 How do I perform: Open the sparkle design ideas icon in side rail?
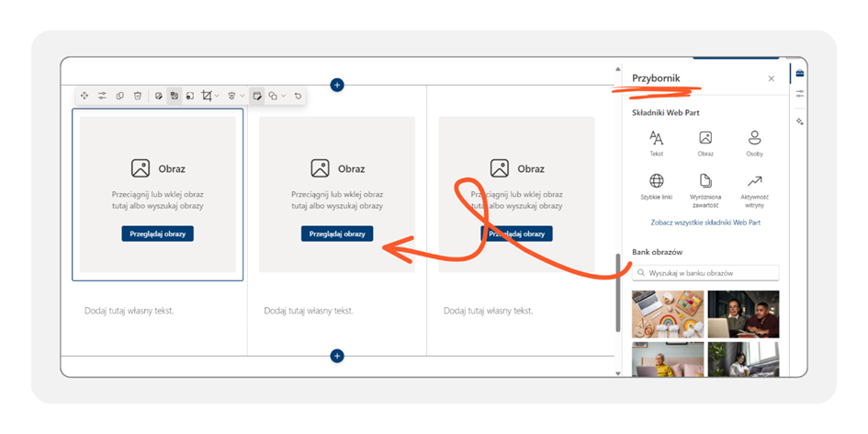point(799,121)
